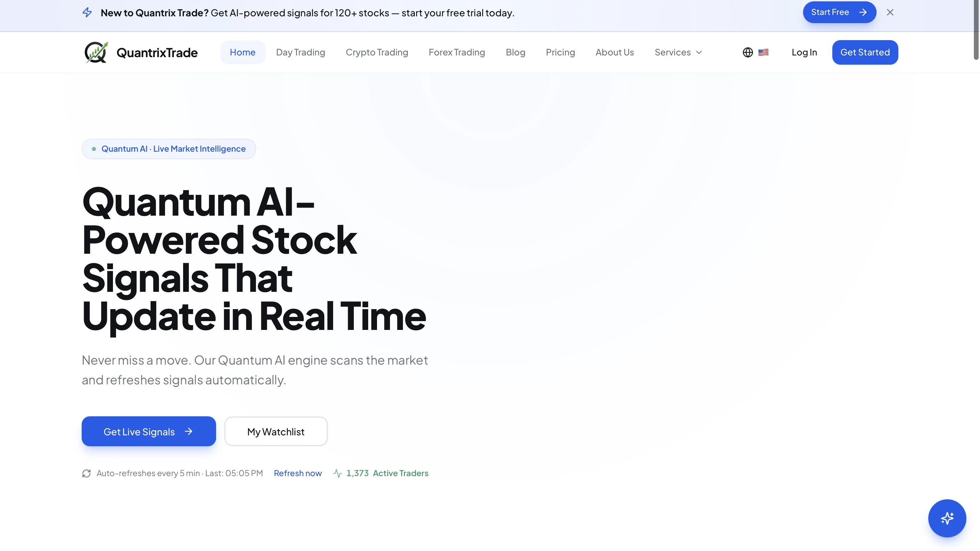Image resolution: width=980 pixels, height=551 pixels.
Task: Navigate to Forex Trading
Action: (457, 52)
